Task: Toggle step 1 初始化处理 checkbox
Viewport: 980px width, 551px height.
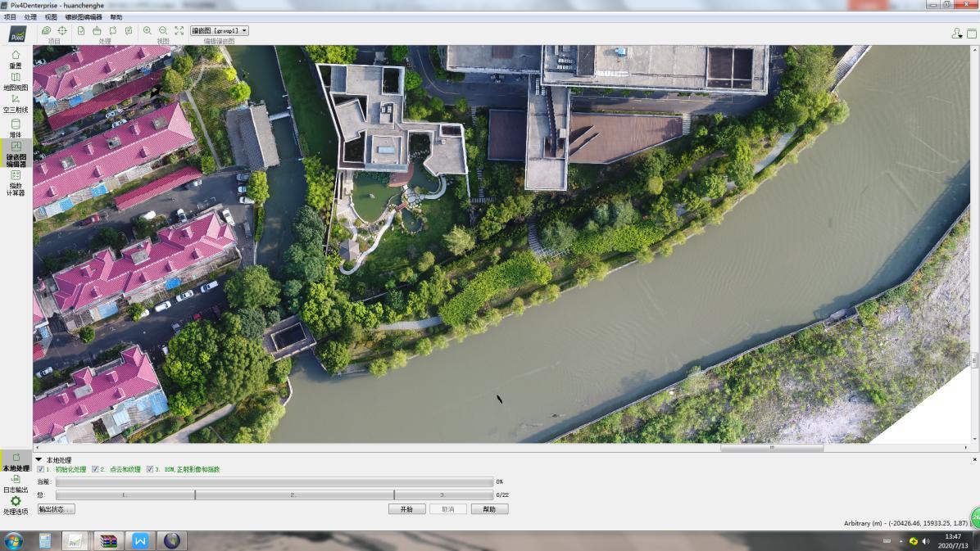Action: [x=41, y=469]
